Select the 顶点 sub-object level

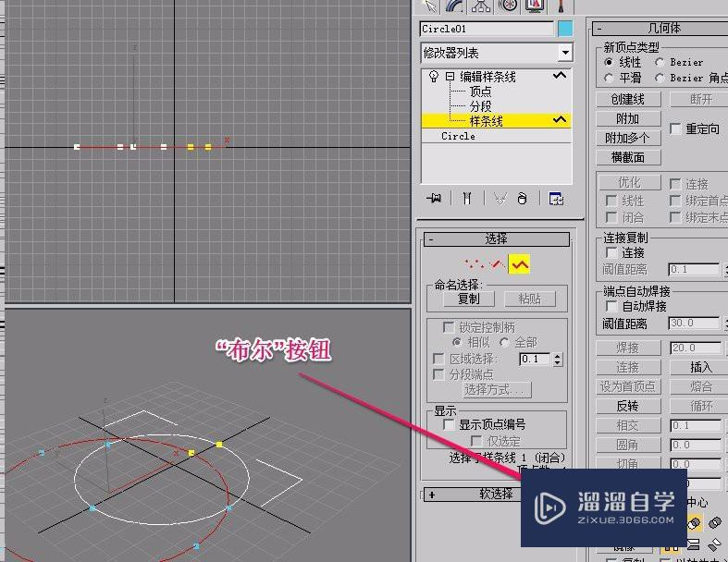tap(480, 92)
